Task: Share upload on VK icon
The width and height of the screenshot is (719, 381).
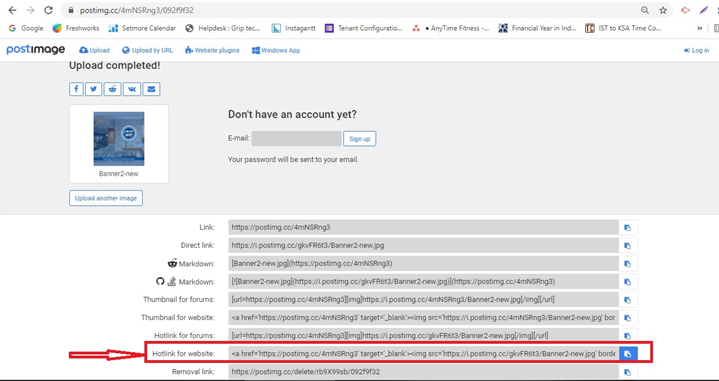Action: click(132, 88)
